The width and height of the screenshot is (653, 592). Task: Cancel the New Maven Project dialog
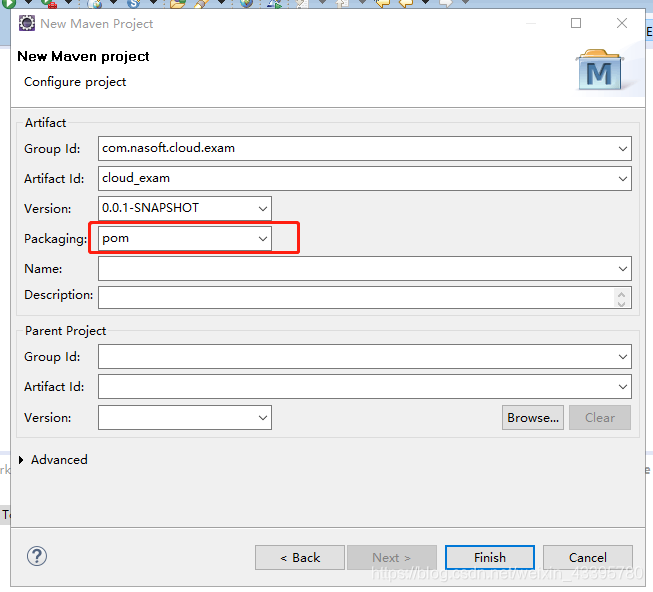pyautogui.click(x=588, y=557)
